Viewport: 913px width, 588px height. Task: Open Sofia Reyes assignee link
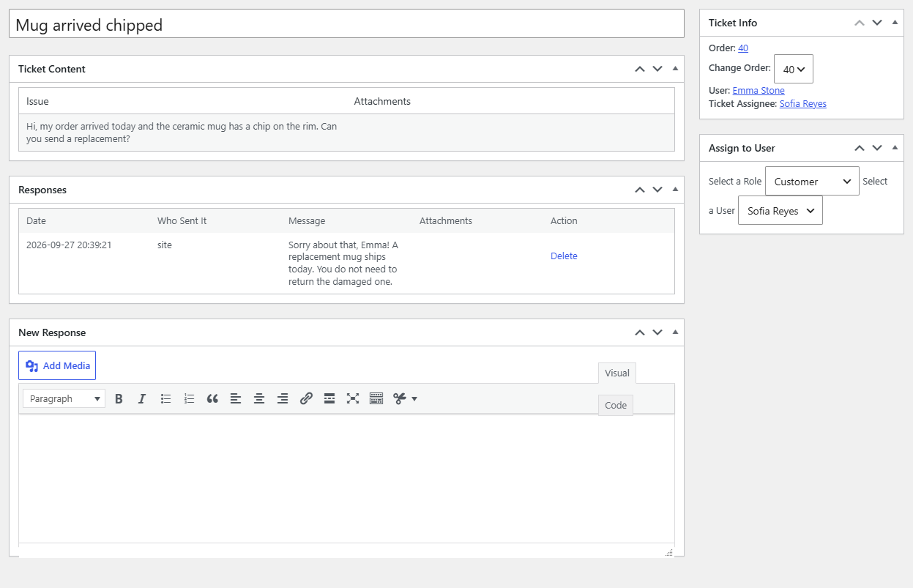click(x=803, y=103)
